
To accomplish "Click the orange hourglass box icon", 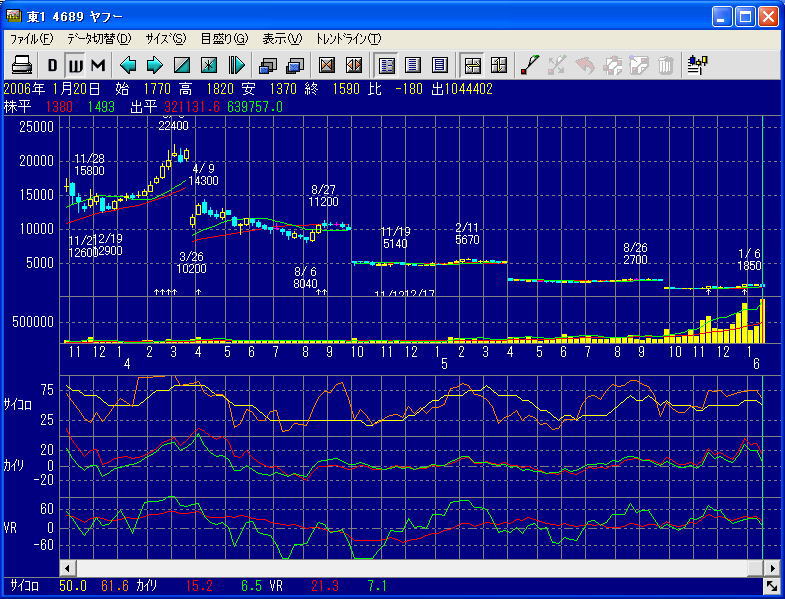I will pyautogui.click(x=326, y=65).
